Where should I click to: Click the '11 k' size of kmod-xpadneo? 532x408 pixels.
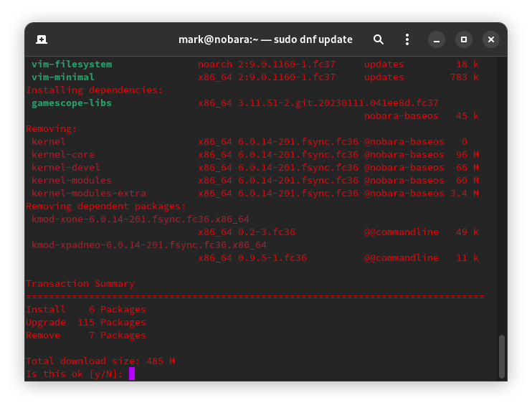coord(467,257)
